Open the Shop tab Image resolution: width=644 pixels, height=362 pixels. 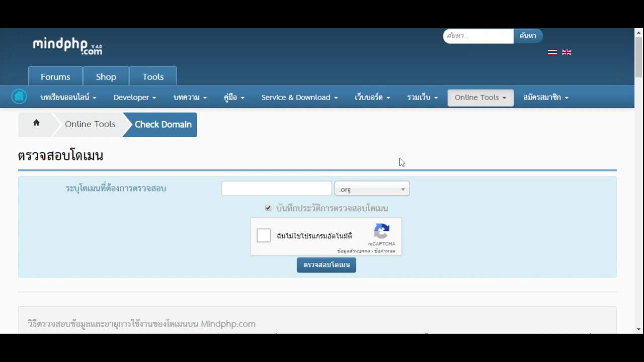(x=106, y=76)
